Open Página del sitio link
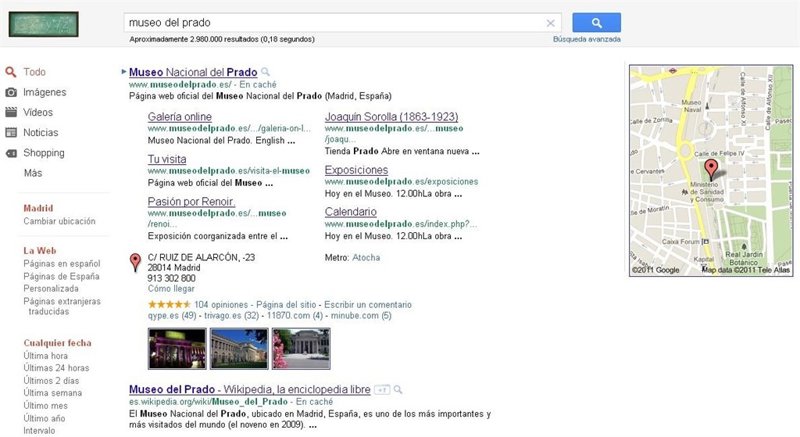The image size is (800, 437). click(286, 305)
